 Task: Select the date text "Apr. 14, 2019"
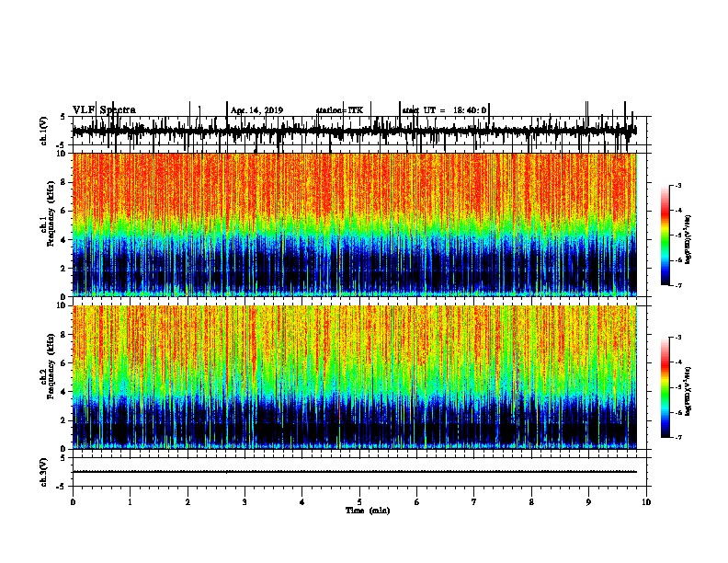256,110
